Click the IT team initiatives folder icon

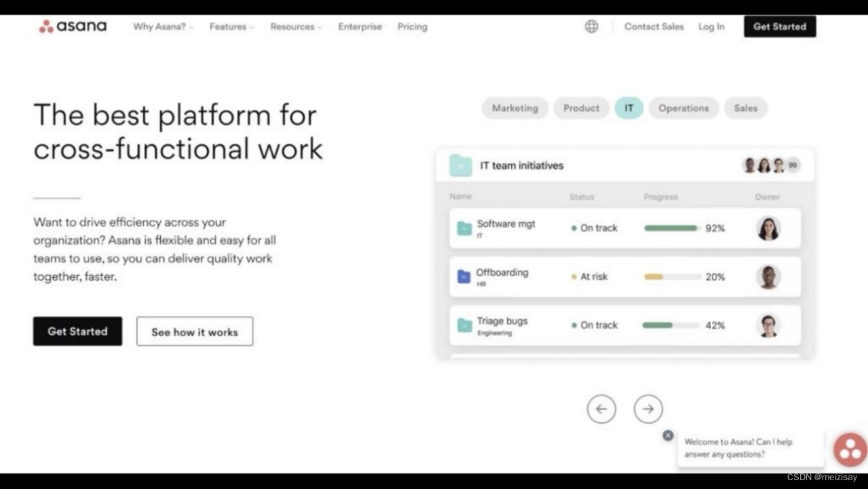pyautogui.click(x=461, y=166)
